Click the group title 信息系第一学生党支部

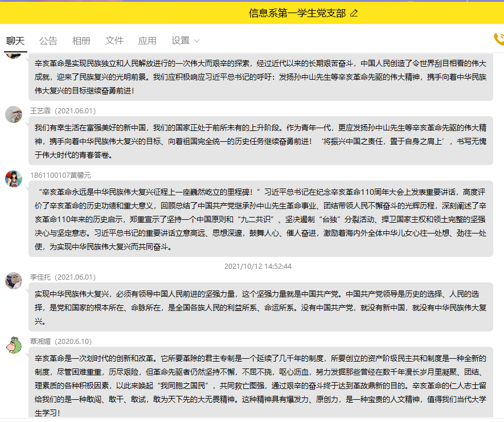coord(297,13)
